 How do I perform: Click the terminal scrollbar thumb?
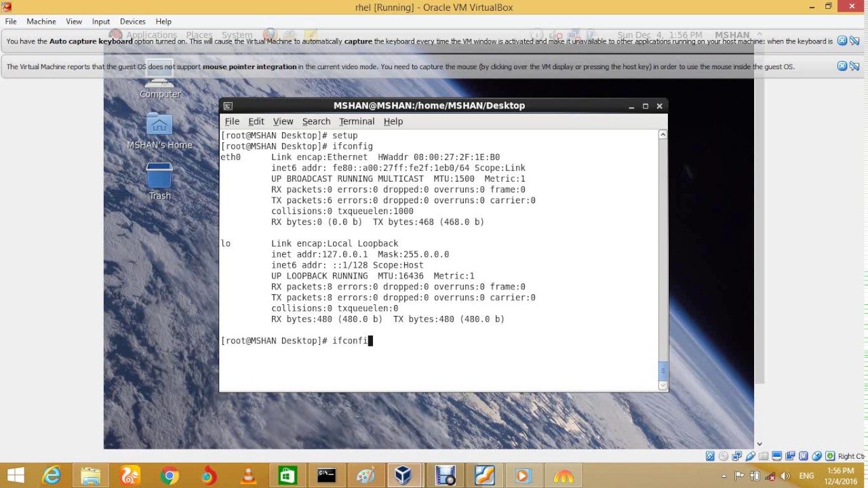coord(663,371)
